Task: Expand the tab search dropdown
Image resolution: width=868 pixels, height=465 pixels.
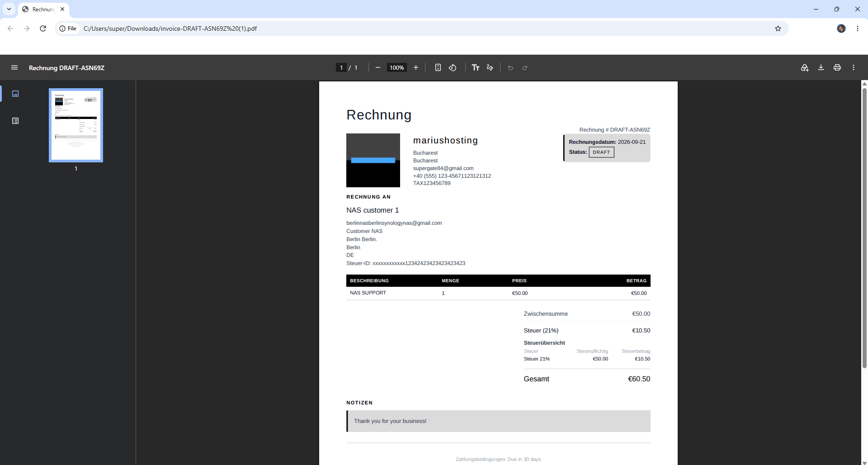Action: click(9, 9)
